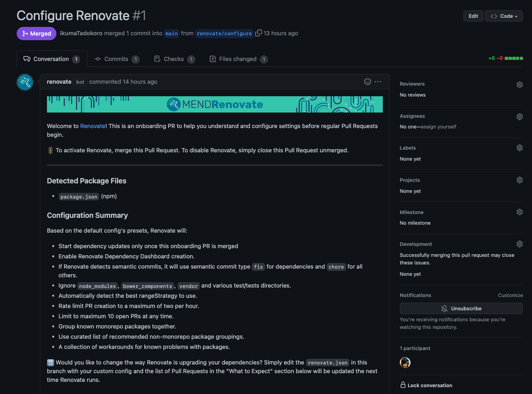
Task: Click the copy branch name icon
Action: [259, 33]
